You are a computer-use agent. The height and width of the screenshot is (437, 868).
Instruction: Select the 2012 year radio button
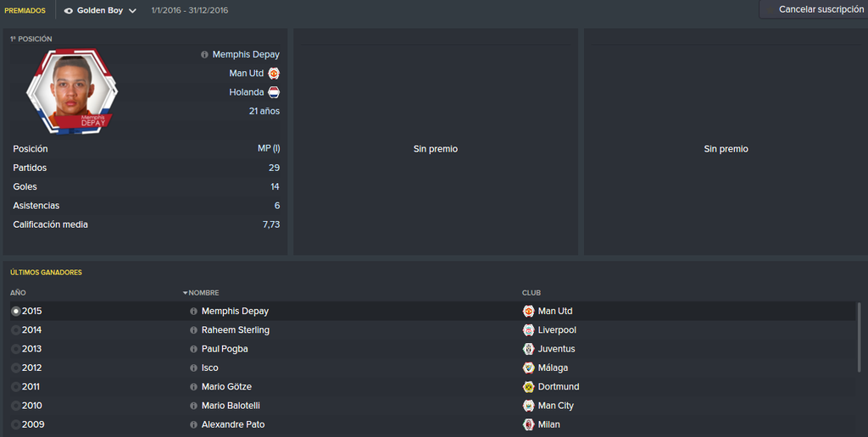point(15,368)
